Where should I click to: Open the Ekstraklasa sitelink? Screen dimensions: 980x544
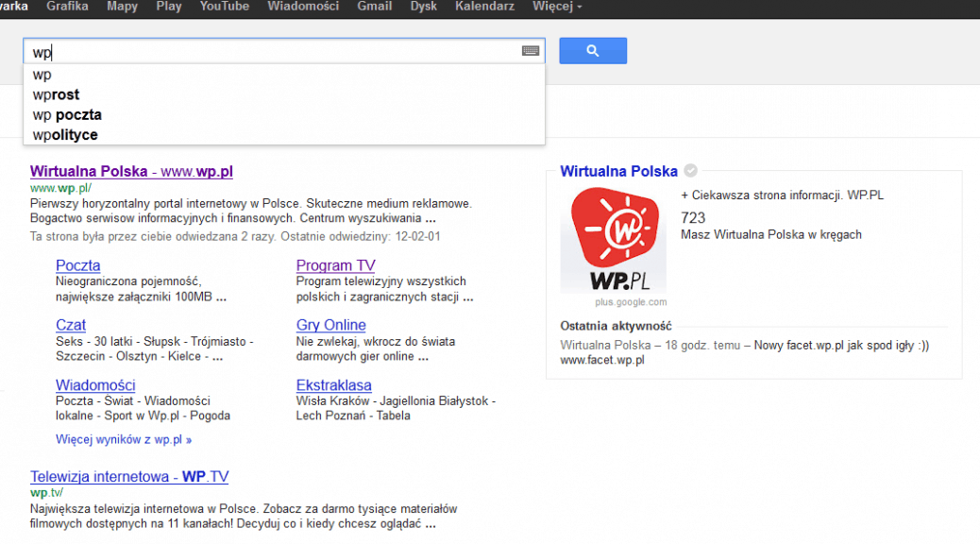pyautogui.click(x=334, y=385)
